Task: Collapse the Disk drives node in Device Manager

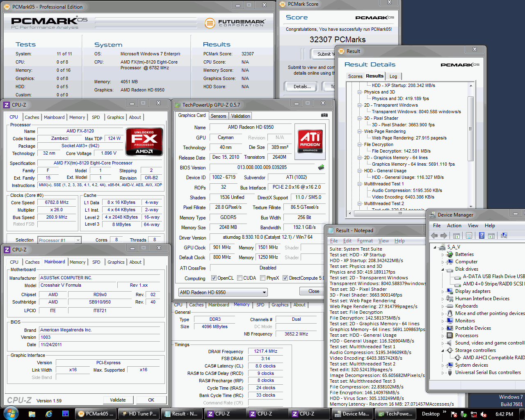Action: click(x=443, y=269)
